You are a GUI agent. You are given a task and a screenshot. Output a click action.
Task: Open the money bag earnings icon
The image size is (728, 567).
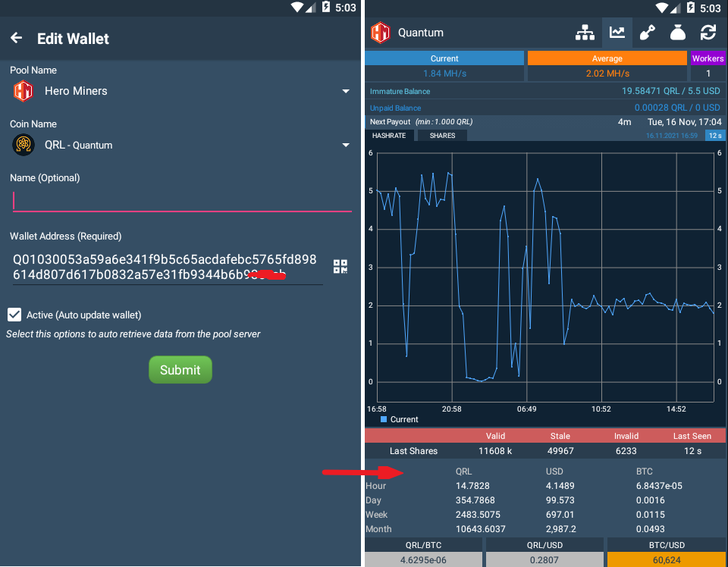pyautogui.click(x=677, y=32)
